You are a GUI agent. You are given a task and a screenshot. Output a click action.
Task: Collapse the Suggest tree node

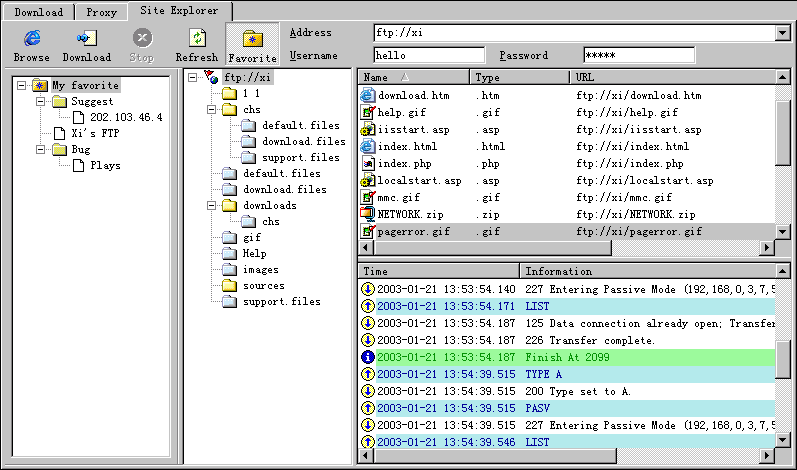click(x=40, y=102)
